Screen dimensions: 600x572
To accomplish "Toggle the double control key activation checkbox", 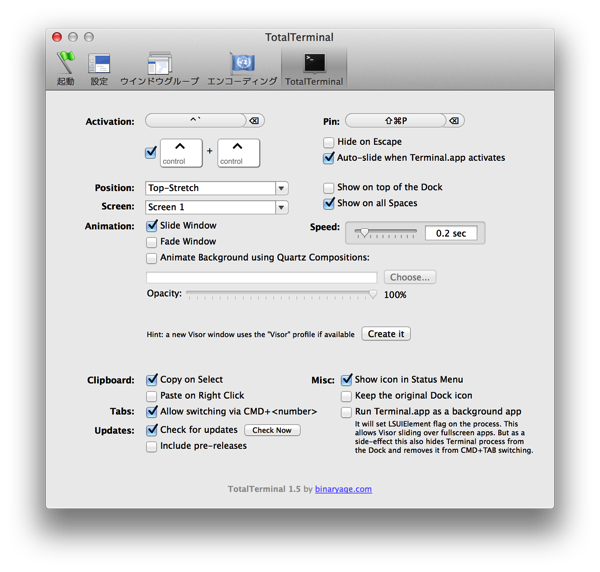I will coord(151,152).
